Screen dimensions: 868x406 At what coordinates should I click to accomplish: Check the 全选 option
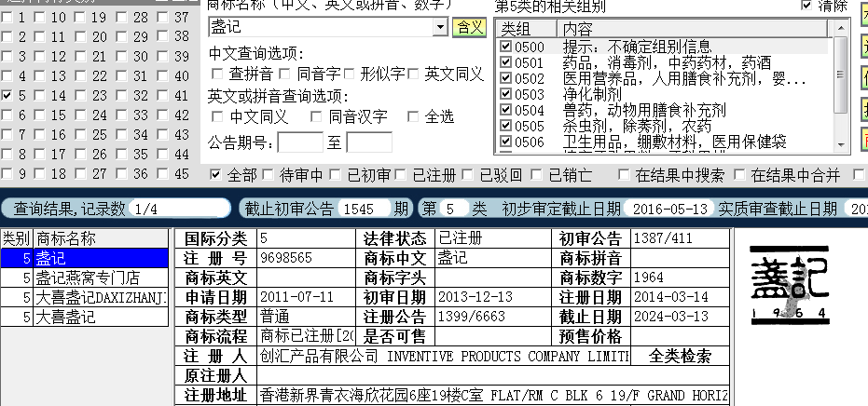[x=413, y=116]
